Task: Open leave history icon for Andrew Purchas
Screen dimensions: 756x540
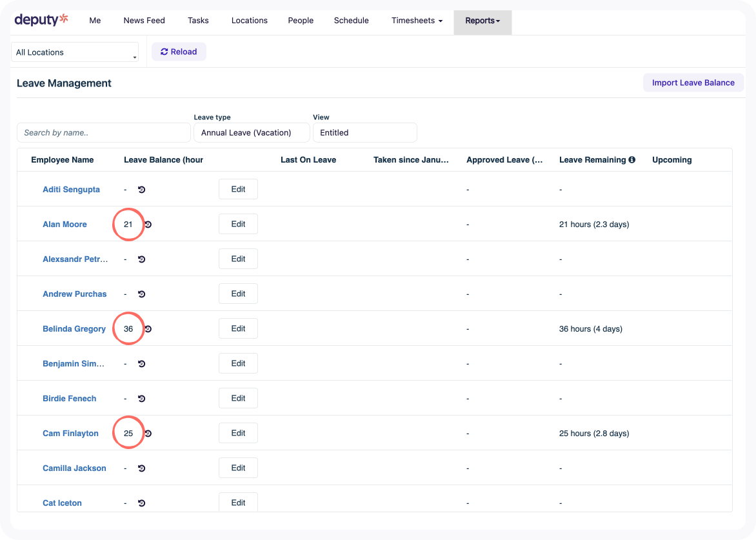Action: click(x=141, y=294)
